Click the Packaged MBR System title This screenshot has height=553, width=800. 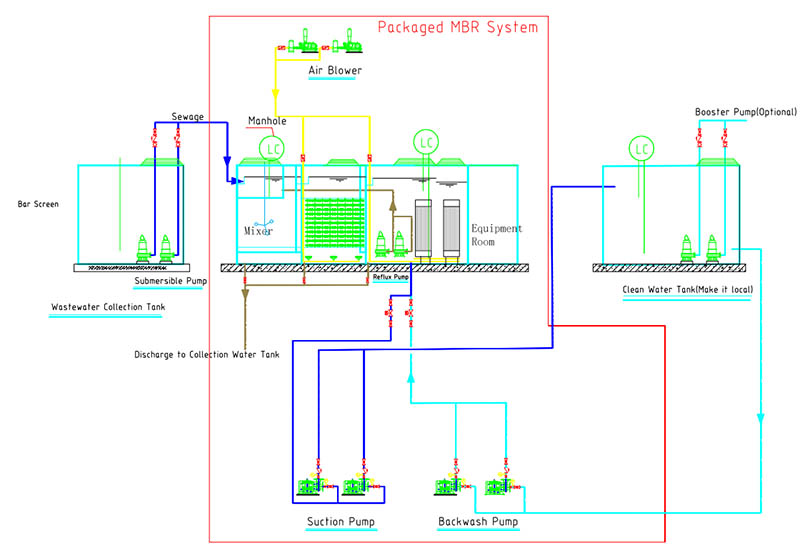[457, 27]
